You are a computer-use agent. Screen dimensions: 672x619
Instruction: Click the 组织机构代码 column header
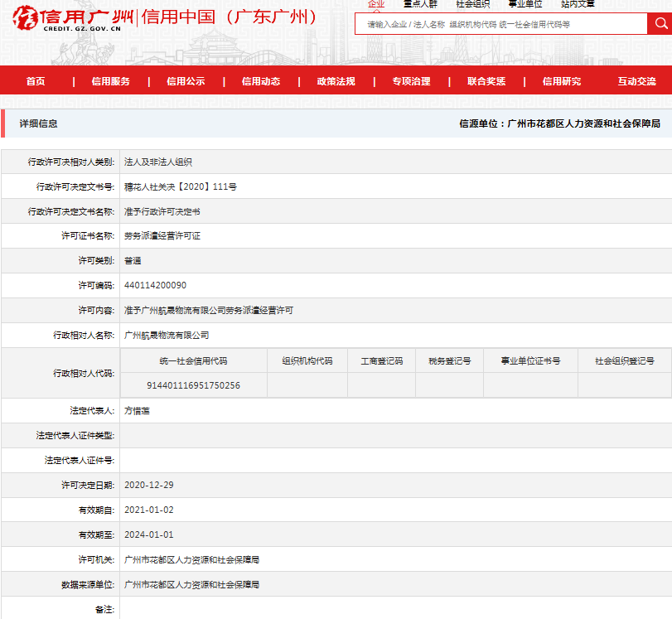pyautogui.click(x=307, y=361)
